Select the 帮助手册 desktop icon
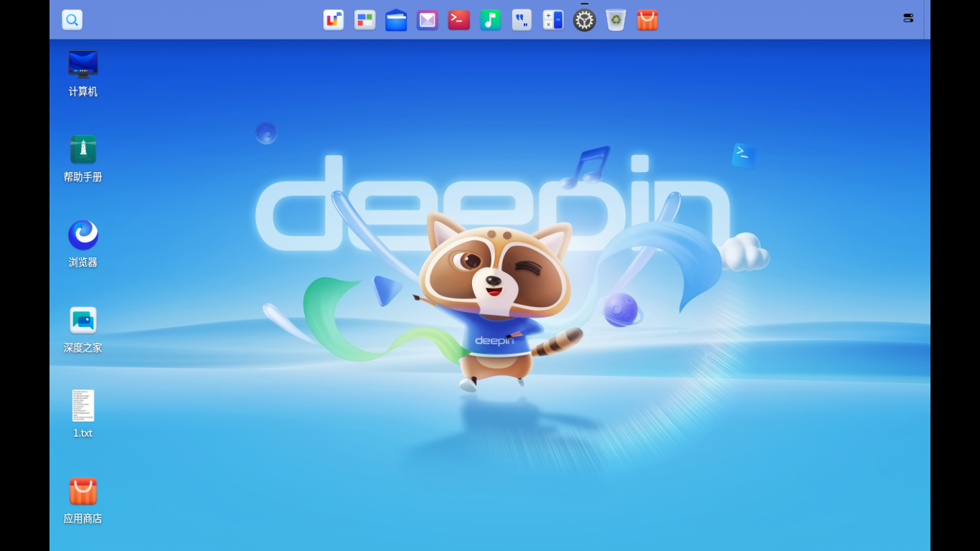 (83, 159)
